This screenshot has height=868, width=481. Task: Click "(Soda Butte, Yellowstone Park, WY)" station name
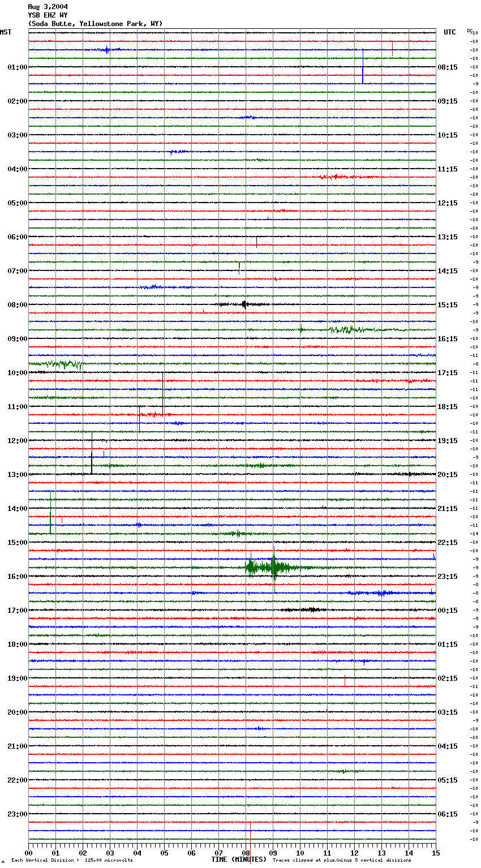(x=95, y=24)
